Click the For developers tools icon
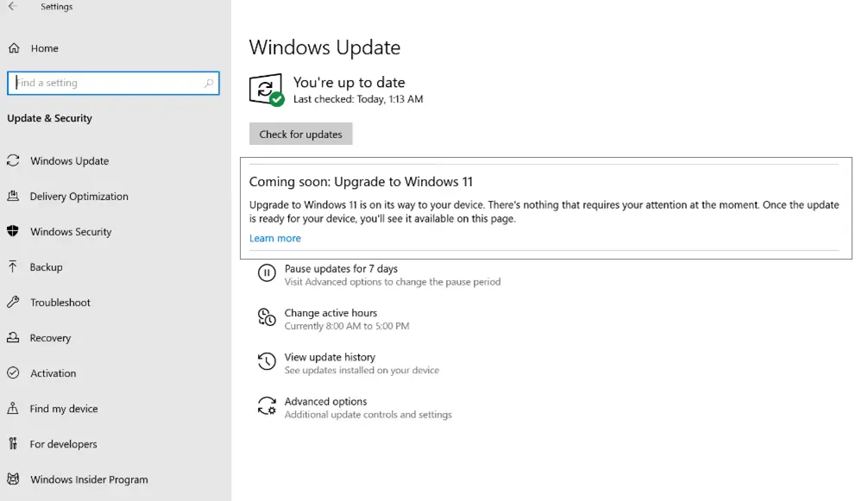Screen dimensions: 868x501 point(13,443)
